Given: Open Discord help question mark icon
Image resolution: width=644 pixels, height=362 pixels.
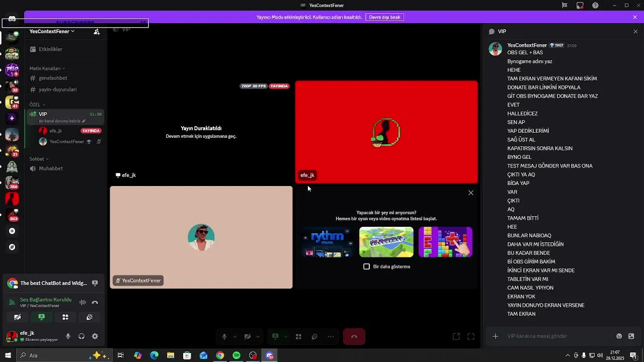Looking at the screenshot, I should 596,6.
